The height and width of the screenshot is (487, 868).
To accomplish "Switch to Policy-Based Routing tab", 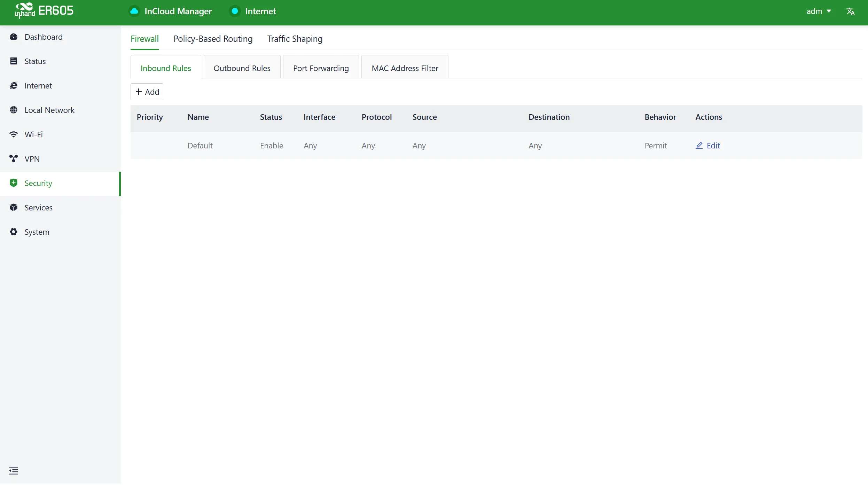I will coord(213,39).
